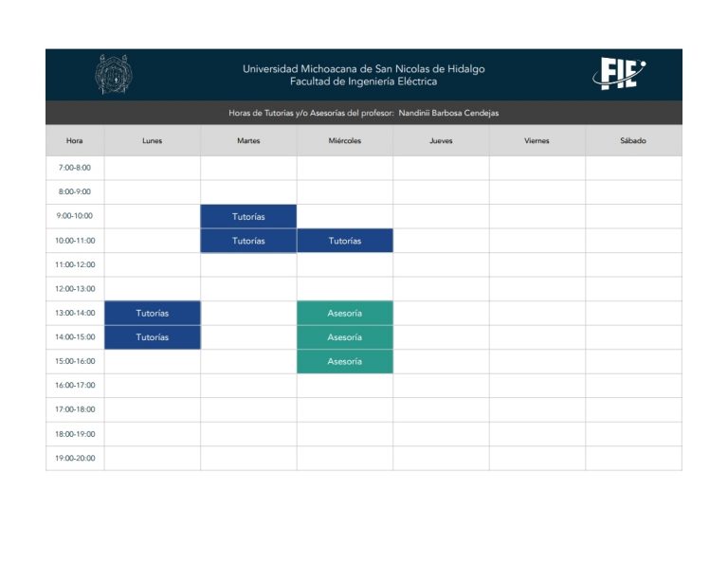This screenshot has width=728, height=562.
Task: Open Tutorías block on Martes at 9:00-10:00
Action: pos(248,216)
